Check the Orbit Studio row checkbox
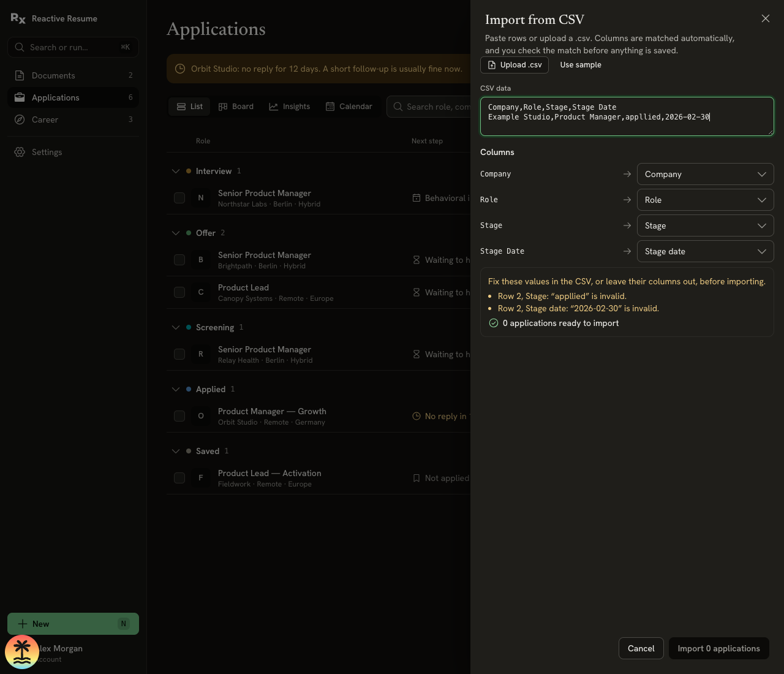This screenshot has width=784, height=674. click(179, 416)
